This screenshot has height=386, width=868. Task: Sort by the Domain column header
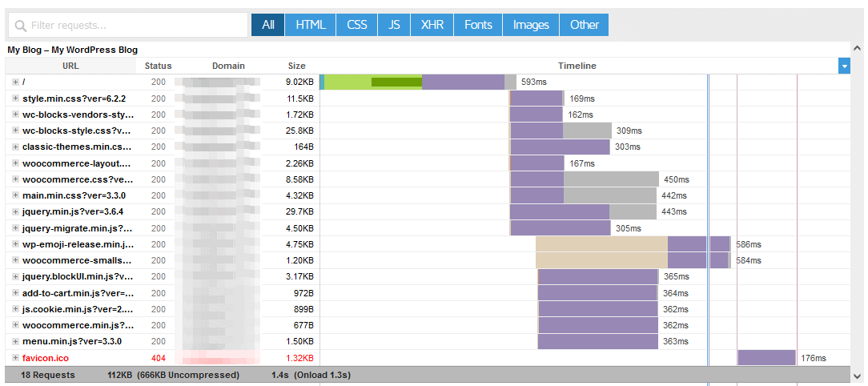[228, 66]
